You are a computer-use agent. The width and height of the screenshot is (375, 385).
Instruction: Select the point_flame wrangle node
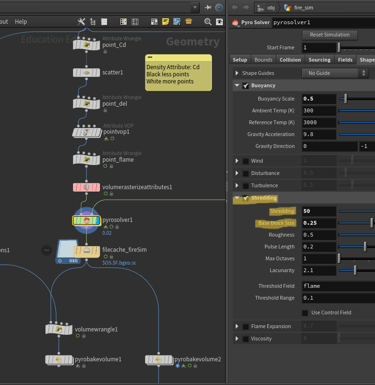(x=86, y=159)
